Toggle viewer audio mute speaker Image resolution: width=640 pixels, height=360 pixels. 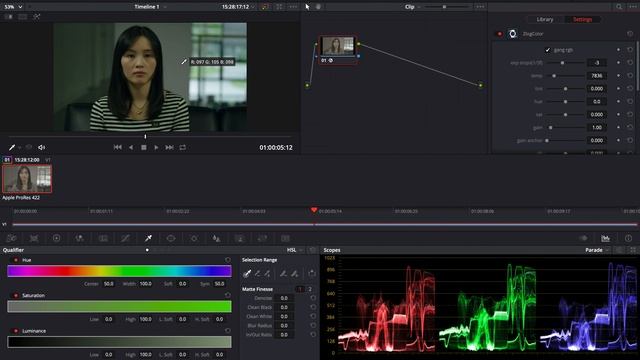click(x=42, y=147)
